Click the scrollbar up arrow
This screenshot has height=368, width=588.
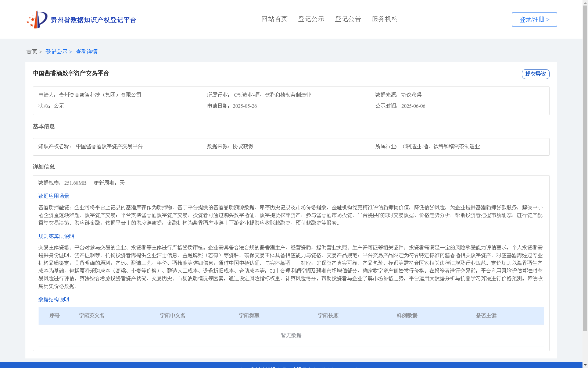[x=585, y=3]
